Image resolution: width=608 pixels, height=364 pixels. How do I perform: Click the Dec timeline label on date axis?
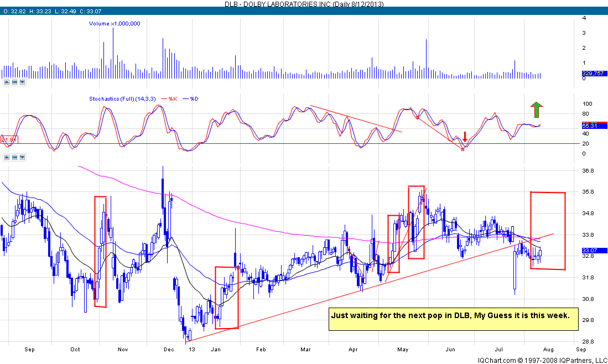pyautogui.click(x=168, y=350)
